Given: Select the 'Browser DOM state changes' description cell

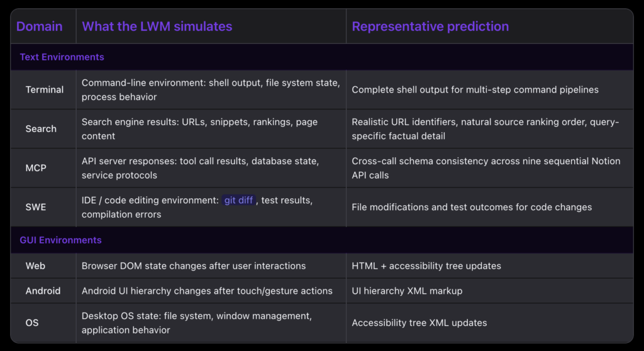Looking at the screenshot, I should click(211, 266).
